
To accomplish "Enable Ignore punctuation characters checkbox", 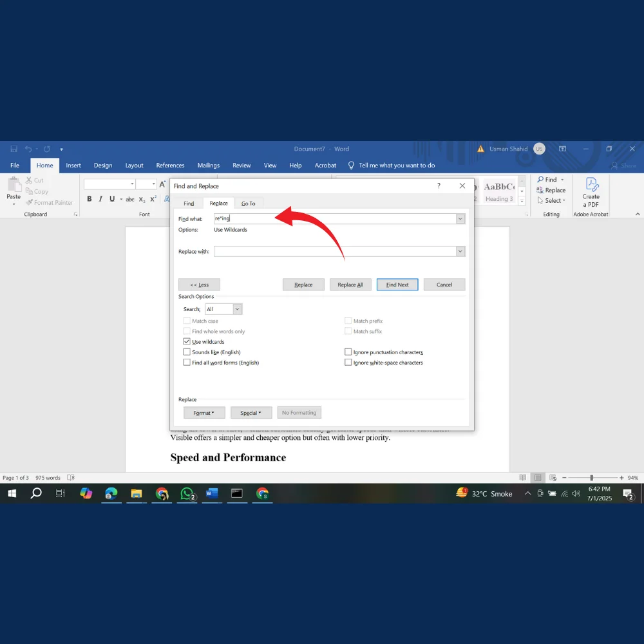I will [x=348, y=352].
